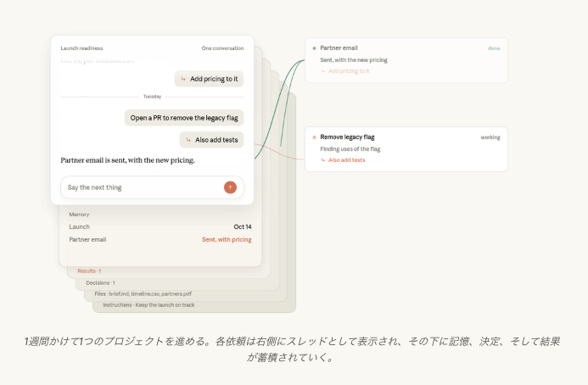Click the reply arrow beside Also add tests bubble

pos(188,140)
